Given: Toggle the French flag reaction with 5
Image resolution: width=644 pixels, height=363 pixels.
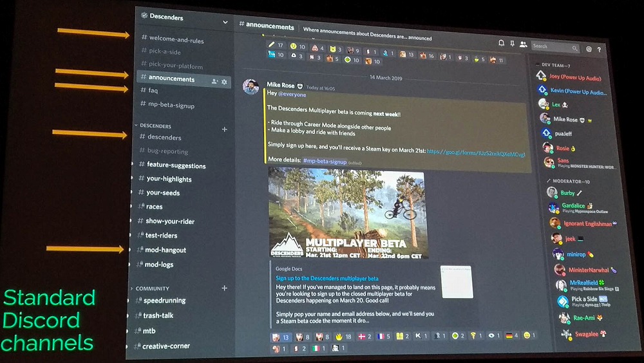Looking at the screenshot, I should [x=384, y=337].
